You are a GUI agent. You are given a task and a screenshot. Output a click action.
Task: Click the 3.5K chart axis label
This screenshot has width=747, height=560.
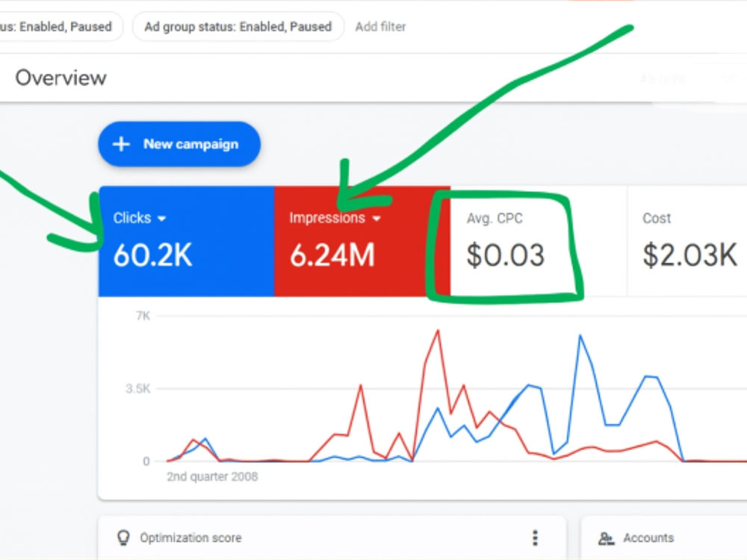[x=138, y=388]
